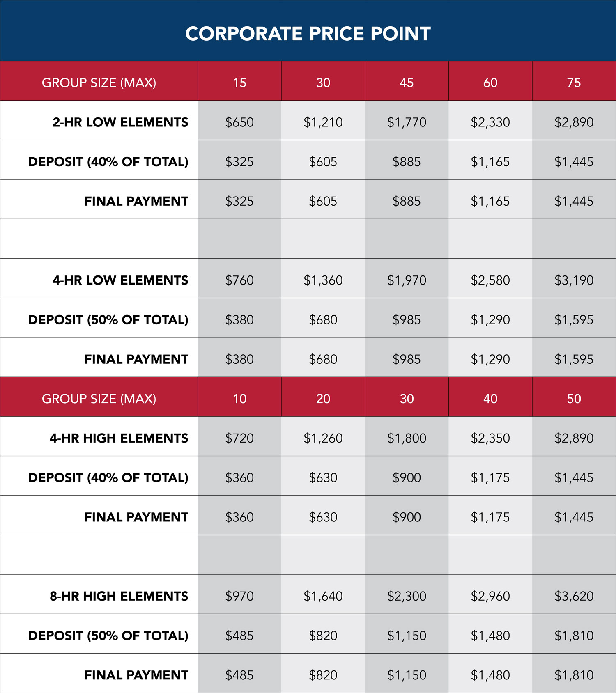Click the Corporate Price Point title

(x=308, y=34)
